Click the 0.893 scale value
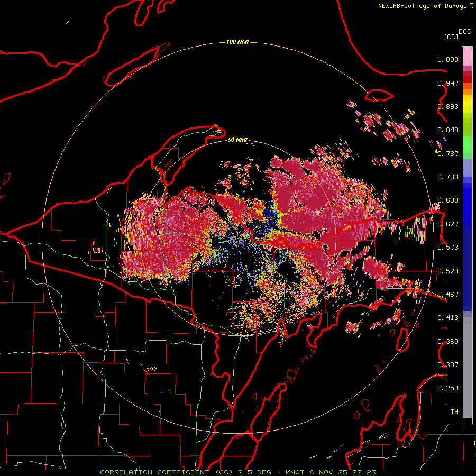Screen dimensions: 476x476 point(448,106)
